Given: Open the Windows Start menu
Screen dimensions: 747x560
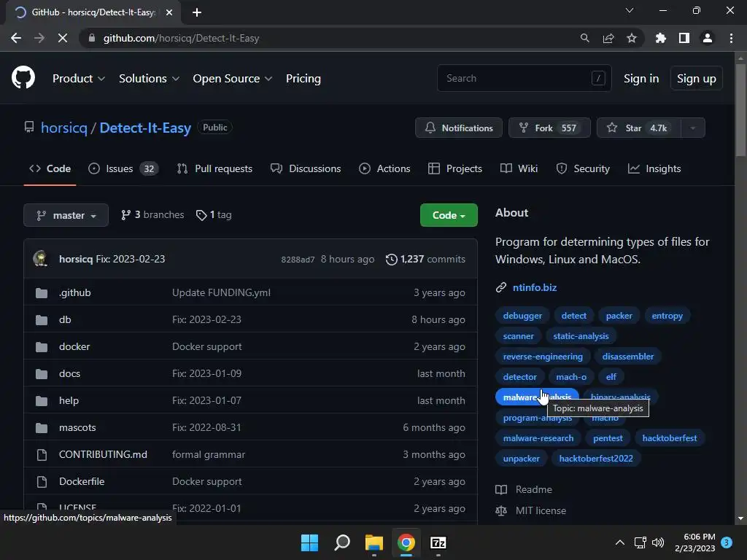Looking at the screenshot, I should (309, 542).
